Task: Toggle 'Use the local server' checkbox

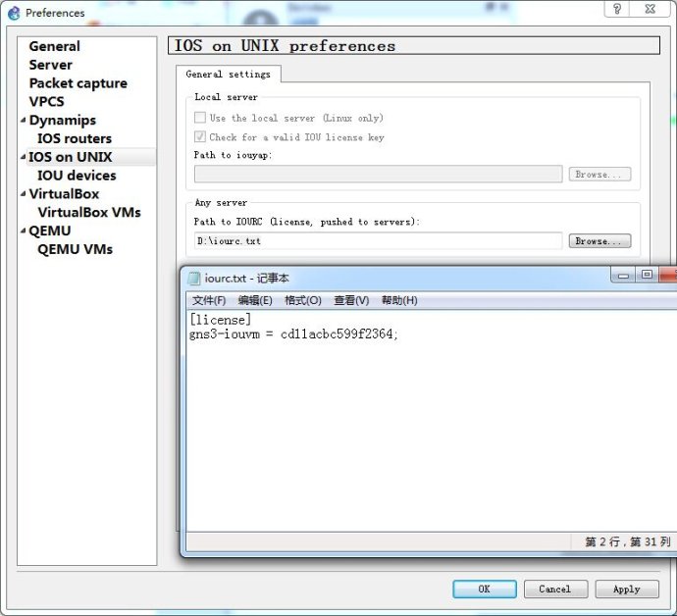Action: click(x=200, y=118)
